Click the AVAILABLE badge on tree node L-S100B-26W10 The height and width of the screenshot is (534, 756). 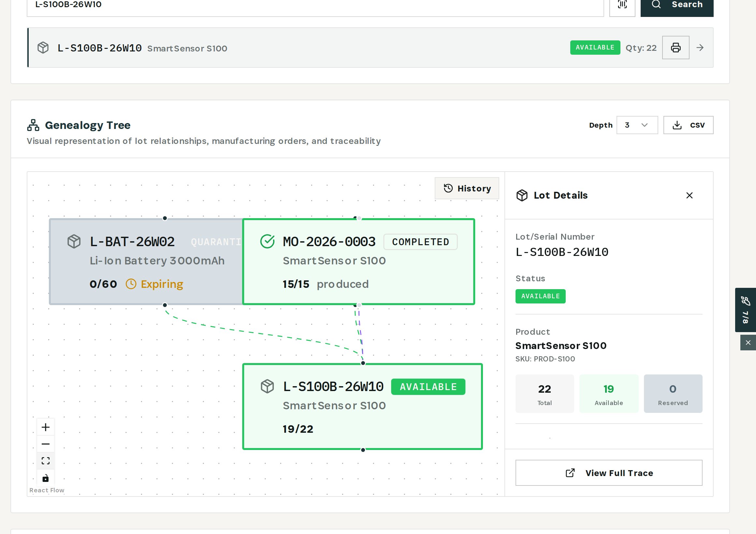coord(428,387)
